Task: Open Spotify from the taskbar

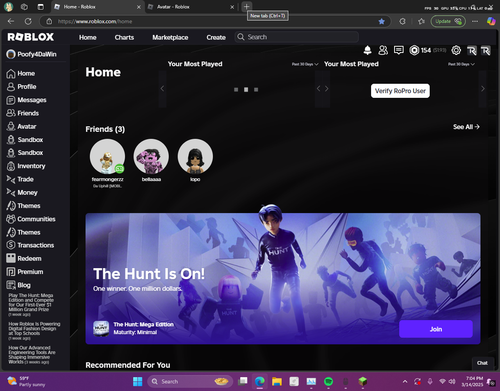Action: coord(328,381)
